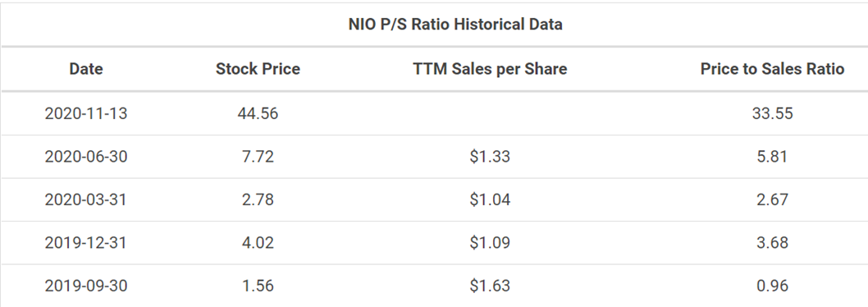Select the 2020-03-31 date cell
Viewport: 868px width, 307px height.
86,199
